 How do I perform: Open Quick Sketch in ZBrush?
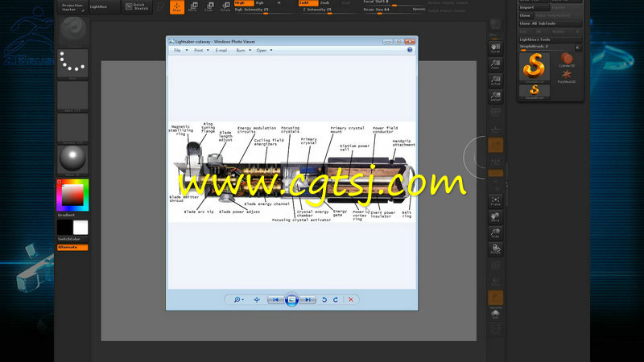(137, 6)
